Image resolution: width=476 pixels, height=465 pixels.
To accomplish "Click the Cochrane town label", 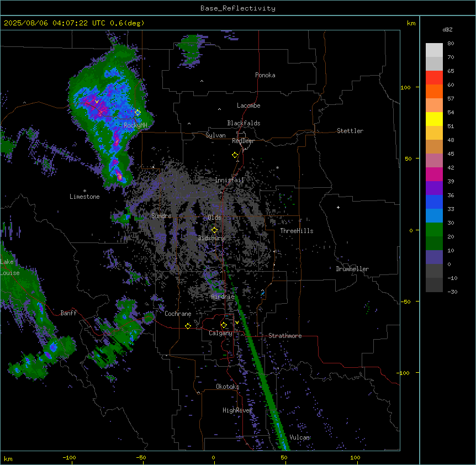I will [178, 314].
